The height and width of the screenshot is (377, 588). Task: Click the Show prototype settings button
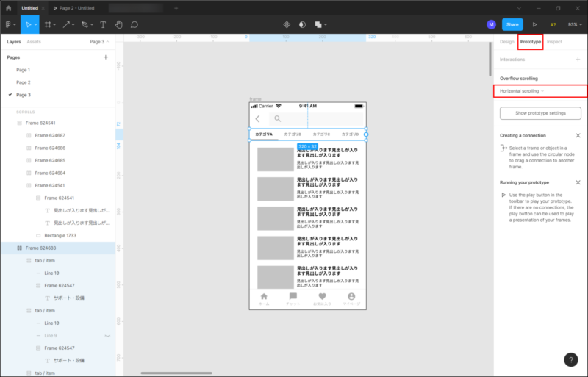(x=540, y=113)
